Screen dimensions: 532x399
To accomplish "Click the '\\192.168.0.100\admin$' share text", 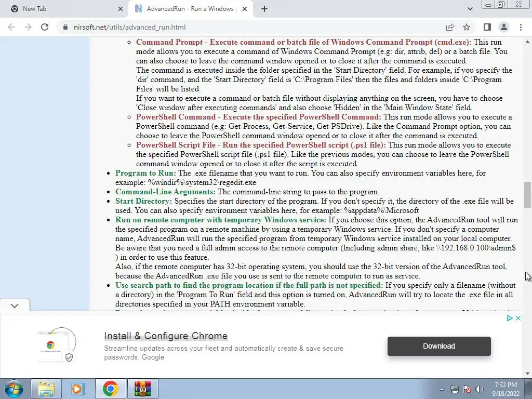I will (476, 248).
